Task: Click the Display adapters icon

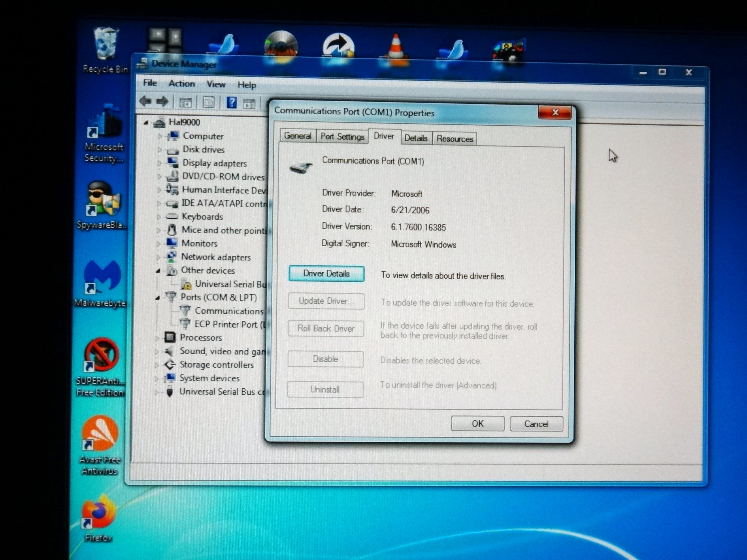Action: tap(173, 162)
